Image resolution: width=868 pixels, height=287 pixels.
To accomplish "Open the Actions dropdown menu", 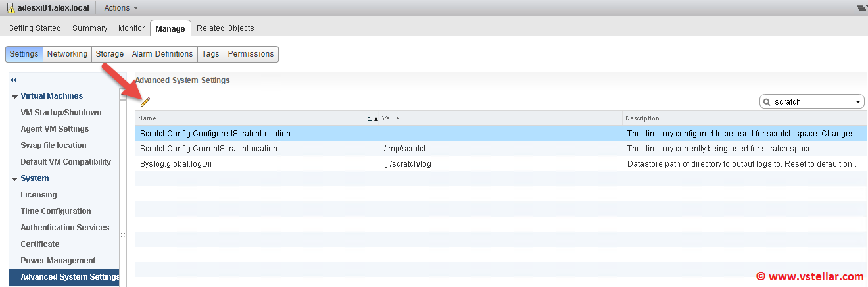I will [x=121, y=8].
